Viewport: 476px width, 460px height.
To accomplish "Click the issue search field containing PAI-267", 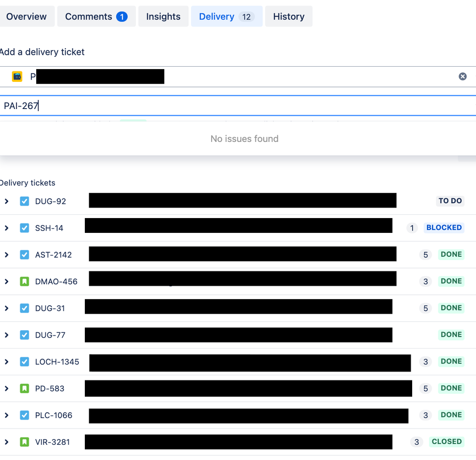I will 238,106.
